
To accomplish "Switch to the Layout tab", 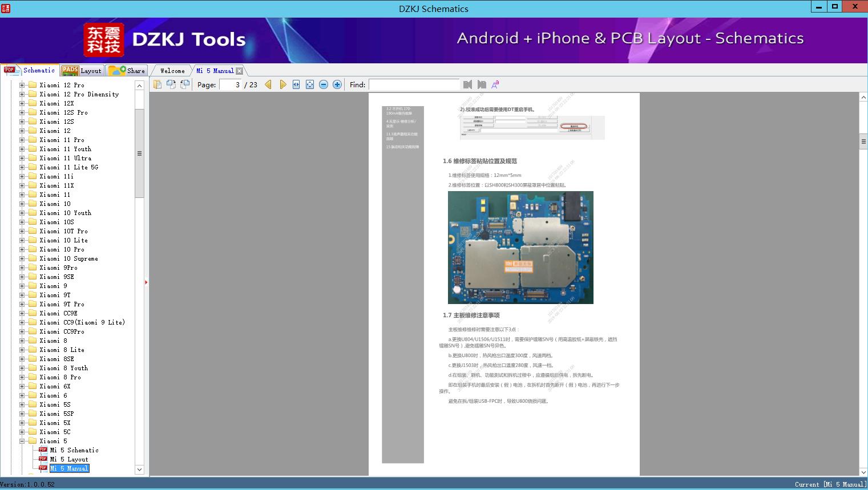I will 82,71.
